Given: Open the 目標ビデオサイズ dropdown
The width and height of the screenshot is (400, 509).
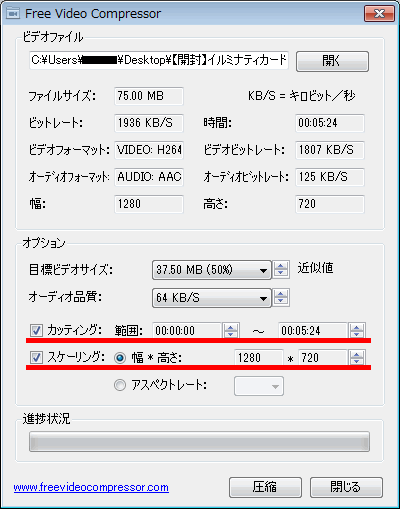Looking at the screenshot, I should tap(212, 270).
